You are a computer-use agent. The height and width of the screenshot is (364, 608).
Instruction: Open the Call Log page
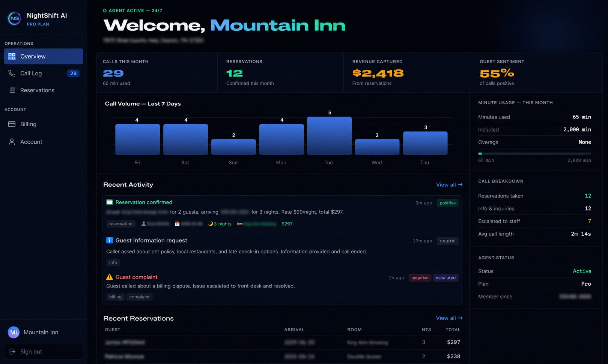click(x=44, y=73)
